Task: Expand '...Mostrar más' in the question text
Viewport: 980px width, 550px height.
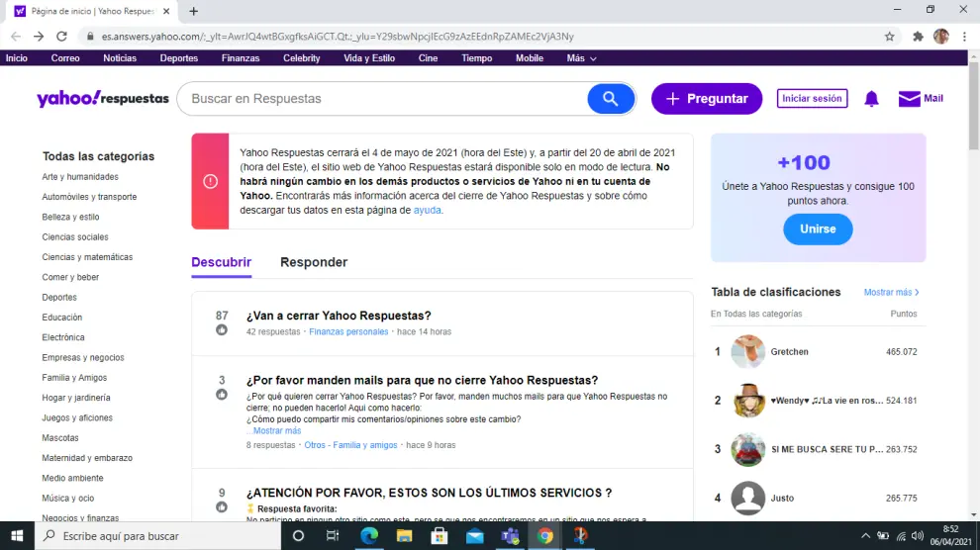Action: 274,431
